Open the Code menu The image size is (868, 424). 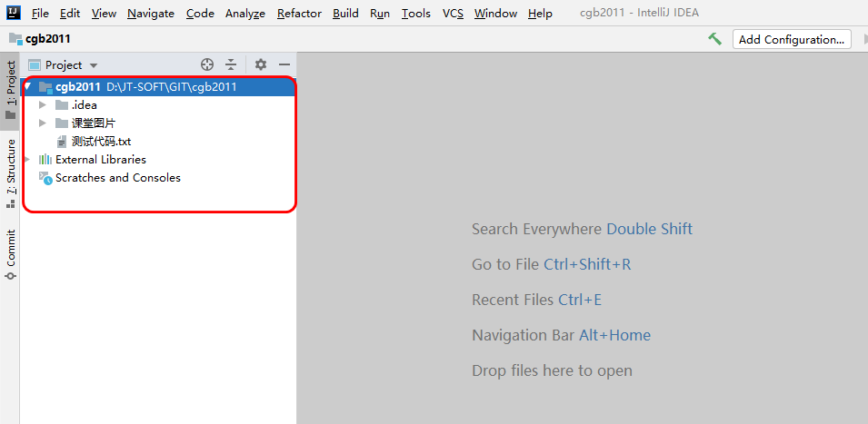200,14
